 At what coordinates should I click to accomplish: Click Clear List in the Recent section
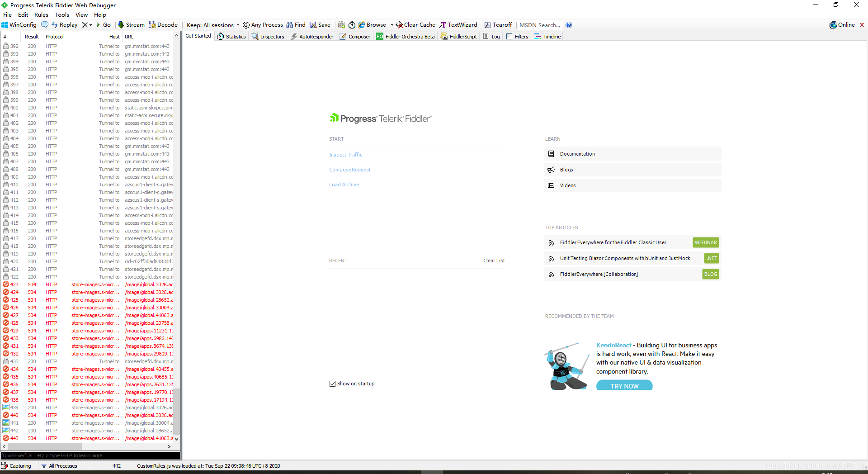[494, 261]
